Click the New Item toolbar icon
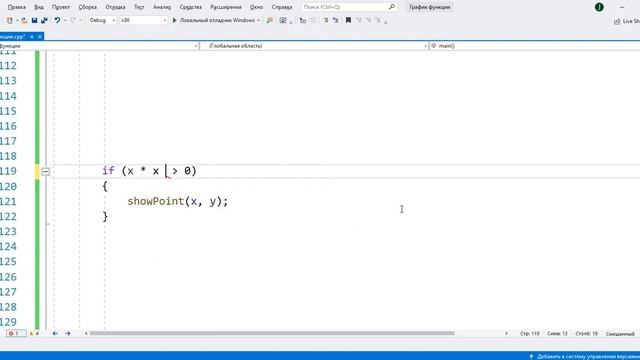 click(x=10, y=20)
